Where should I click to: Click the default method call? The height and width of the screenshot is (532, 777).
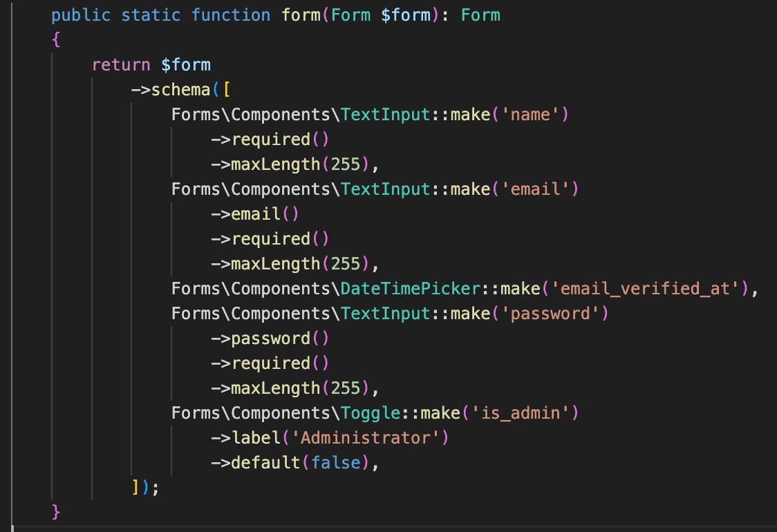265,463
